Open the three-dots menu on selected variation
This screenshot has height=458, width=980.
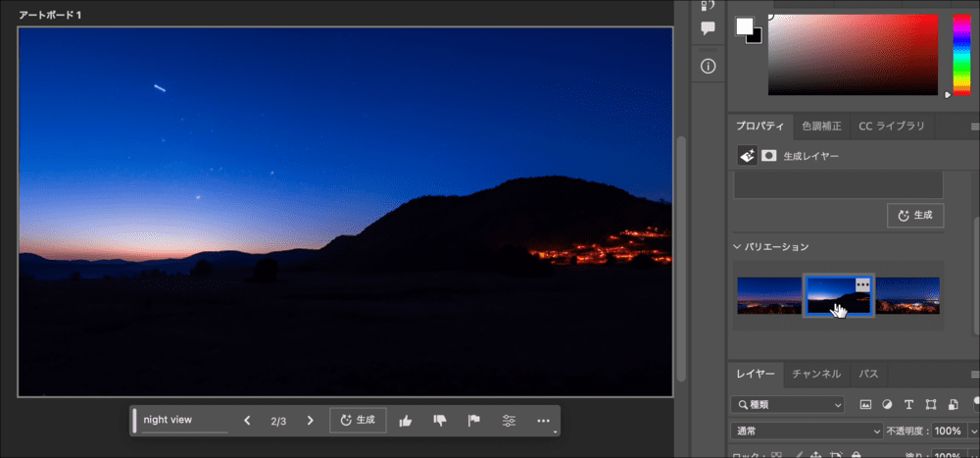click(x=862, y=284)
